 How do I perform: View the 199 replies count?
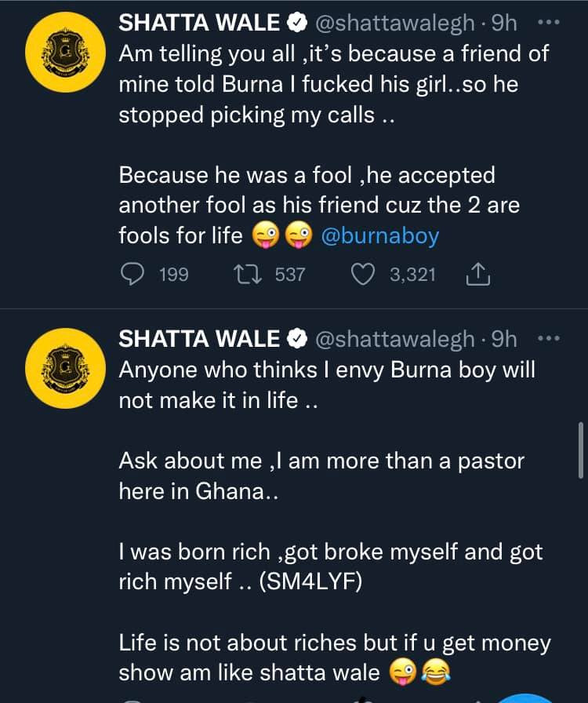click(174, 275)
